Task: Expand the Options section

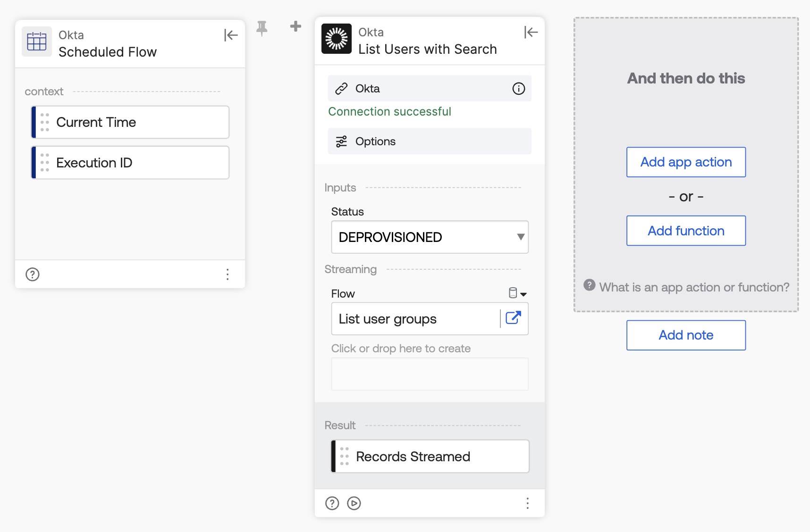Action: 430,141
